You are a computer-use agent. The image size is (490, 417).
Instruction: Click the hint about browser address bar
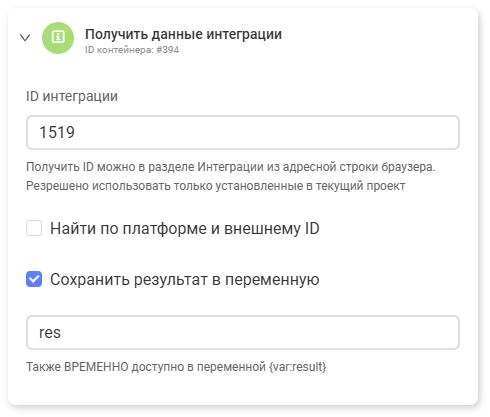(231, 167)
